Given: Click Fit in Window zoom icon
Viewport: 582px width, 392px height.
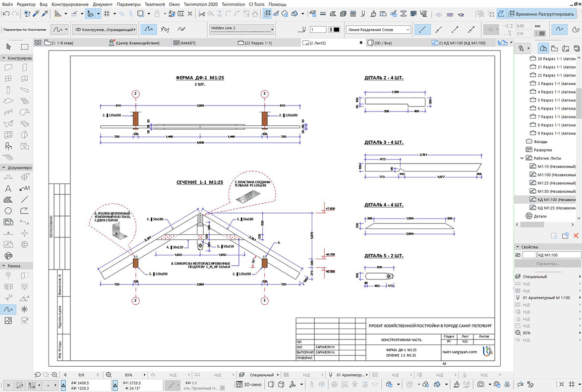Looking at the screenshot, I should coord(109,375).
